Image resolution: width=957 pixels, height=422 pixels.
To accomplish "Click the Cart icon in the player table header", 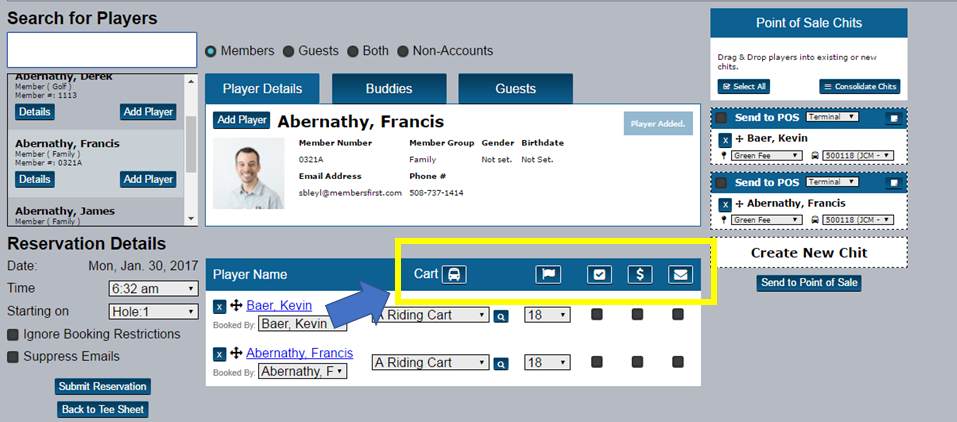I will 454,275.
